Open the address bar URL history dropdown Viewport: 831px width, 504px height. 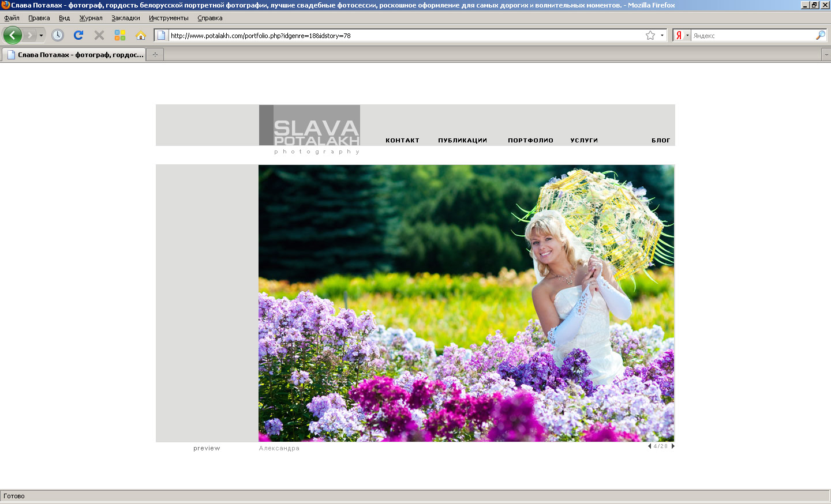pos(662,35)
